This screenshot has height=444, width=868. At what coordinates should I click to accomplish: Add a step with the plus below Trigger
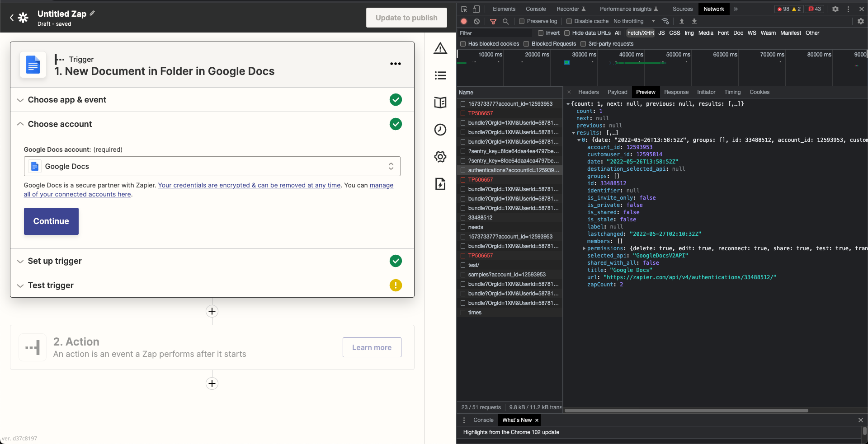tap(212, 311)
